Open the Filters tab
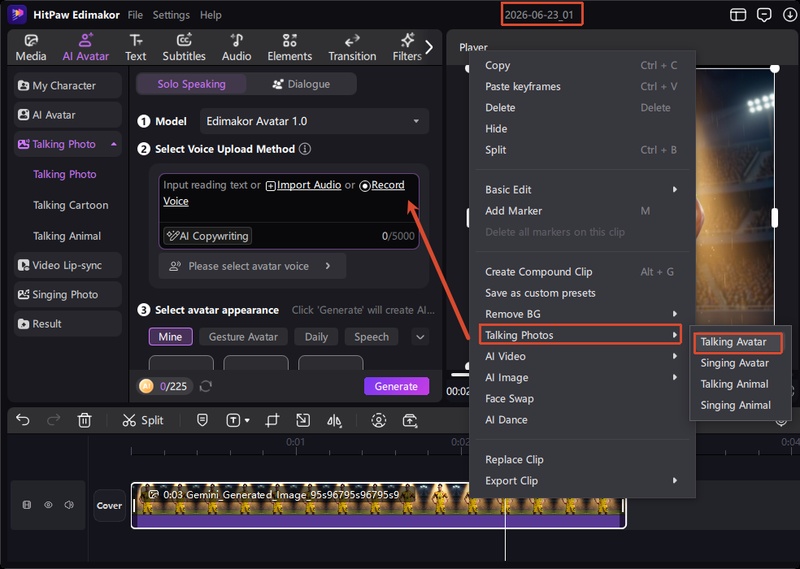 [x=407, y=47]
